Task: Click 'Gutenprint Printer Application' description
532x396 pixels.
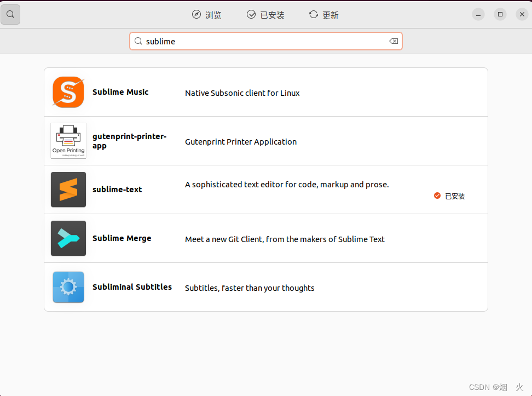Action: (241, 142)
